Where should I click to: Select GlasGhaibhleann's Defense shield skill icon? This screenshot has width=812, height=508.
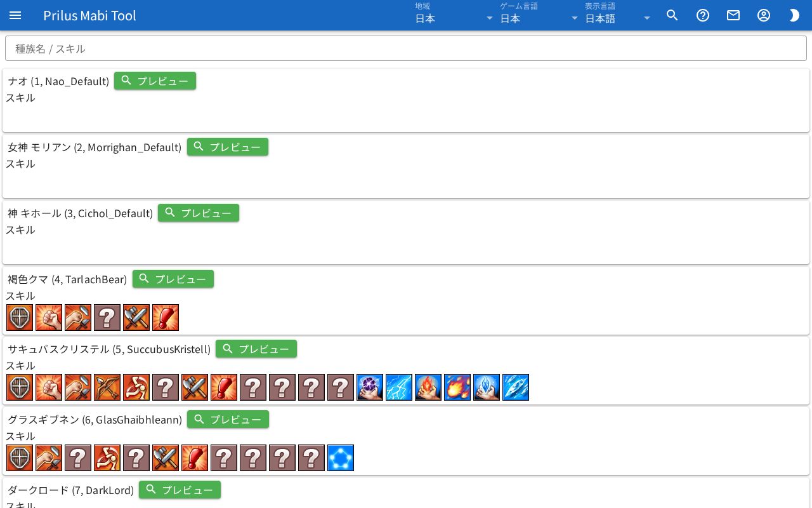click(x=20, y=458)
